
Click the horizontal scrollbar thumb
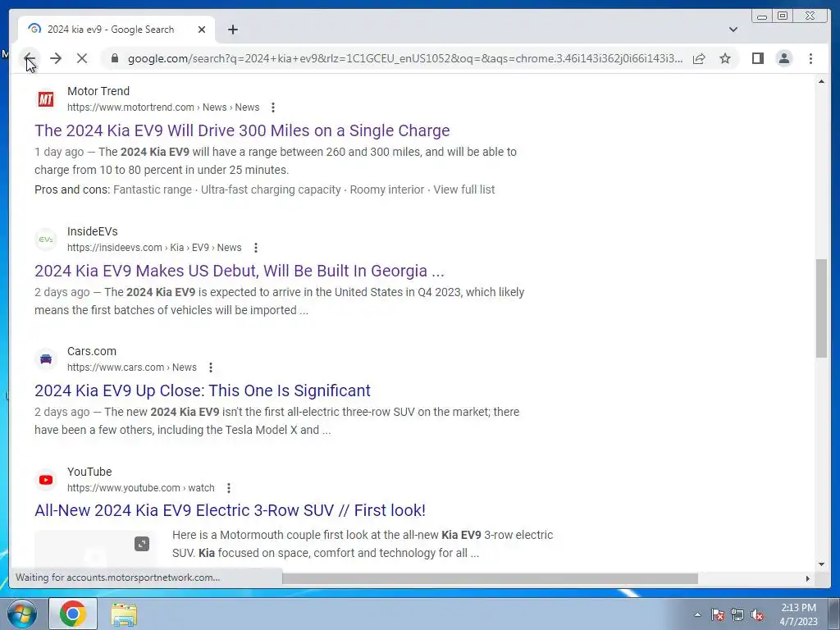pos(490,578)
